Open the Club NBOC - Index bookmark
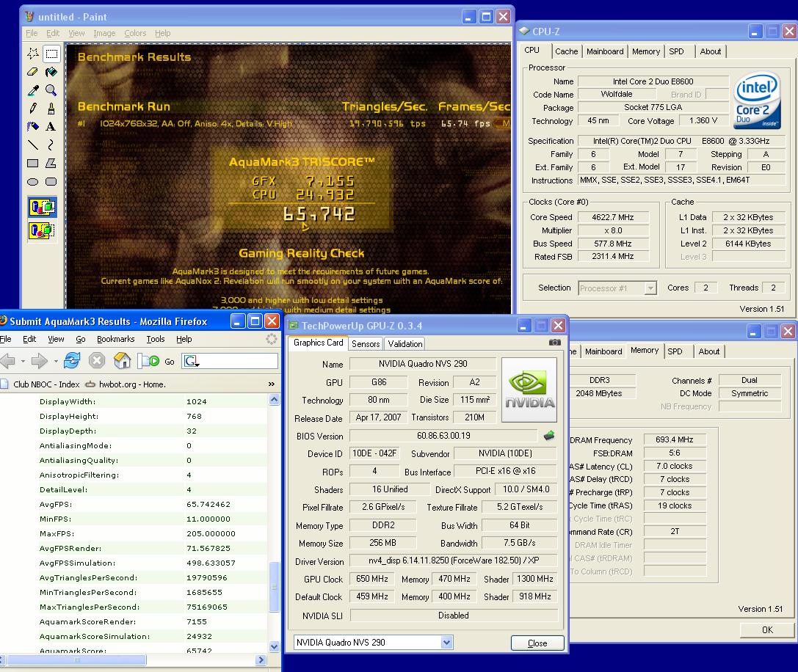 40,384
